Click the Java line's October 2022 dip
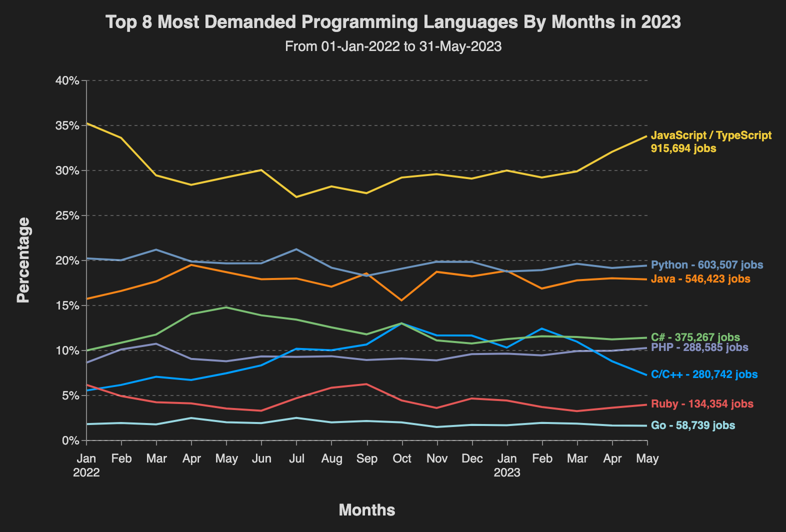786x532 pixels. tap(402, 300)
